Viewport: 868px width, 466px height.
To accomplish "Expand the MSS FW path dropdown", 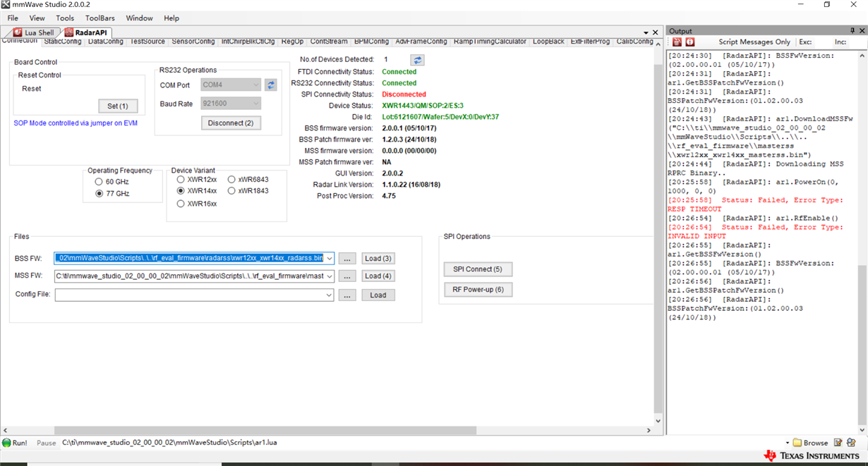I will (x=330, y=276).
